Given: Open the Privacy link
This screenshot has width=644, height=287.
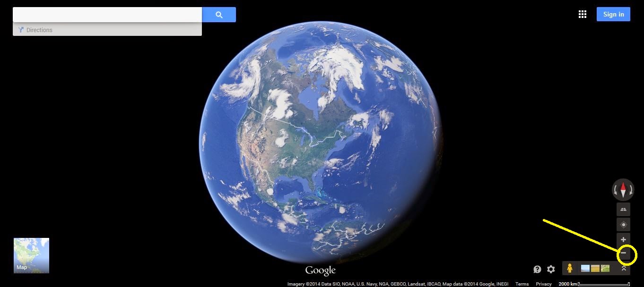Looking at the screenshot, I should point(544,284).
